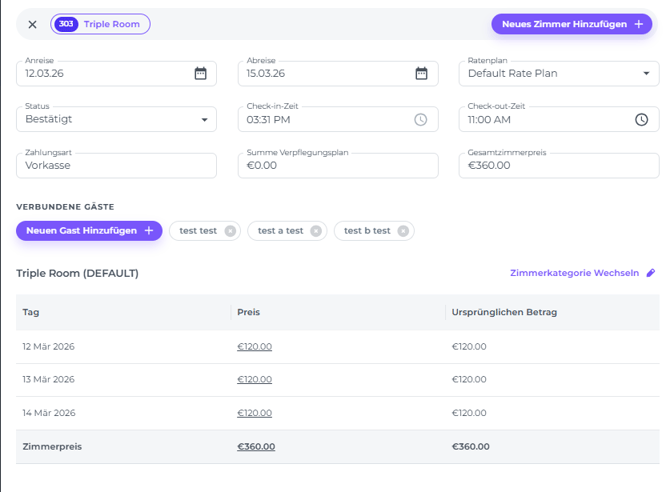Screen dimensions: 670x492
Task: Remove guest 'test a test' chip
Action: coord(316,231)
